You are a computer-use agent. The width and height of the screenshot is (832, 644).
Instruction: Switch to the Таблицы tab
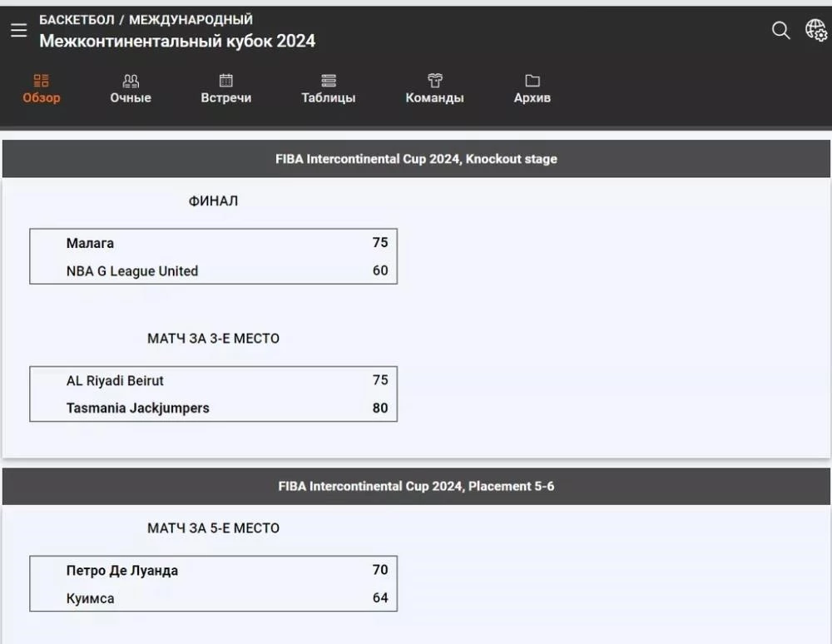[329, 97]
